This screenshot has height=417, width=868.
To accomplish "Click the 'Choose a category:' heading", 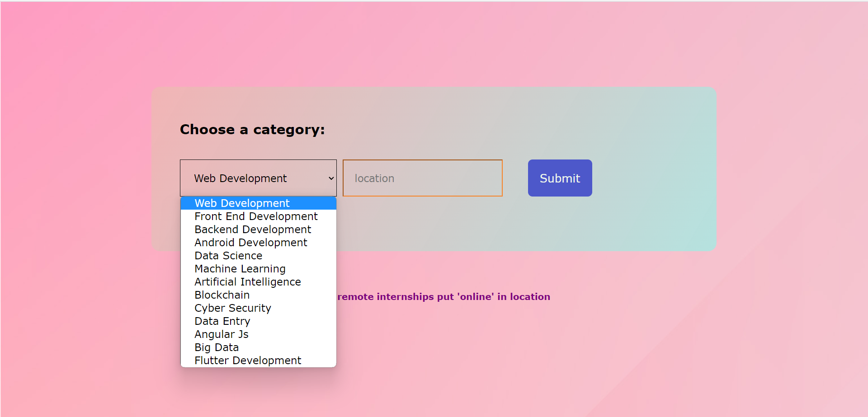I will [x=252, y=130].
